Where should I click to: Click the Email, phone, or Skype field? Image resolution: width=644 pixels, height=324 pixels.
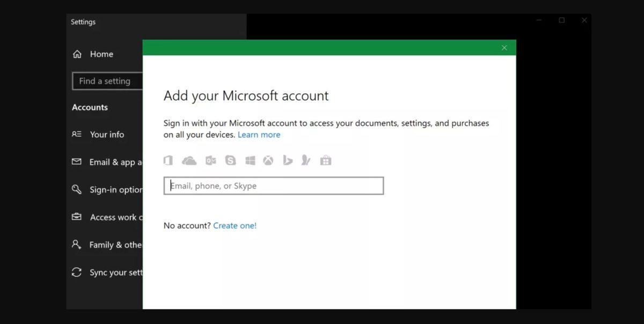(273, 186)
